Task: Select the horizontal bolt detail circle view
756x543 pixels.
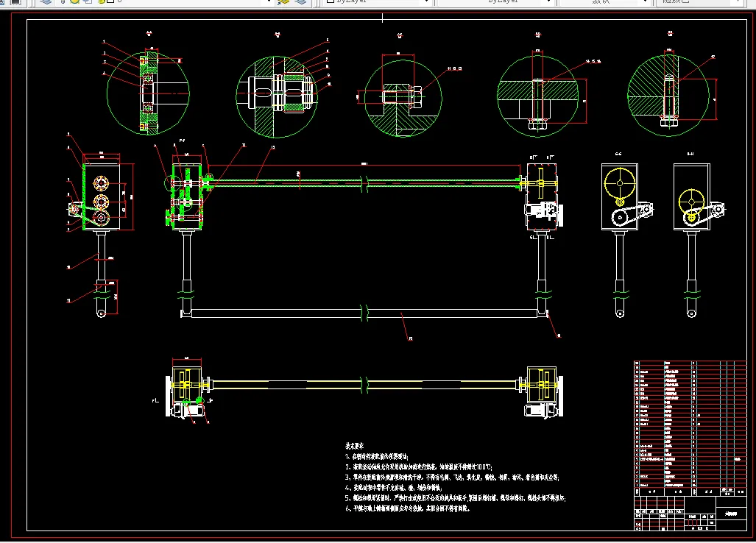Action: 403,98
